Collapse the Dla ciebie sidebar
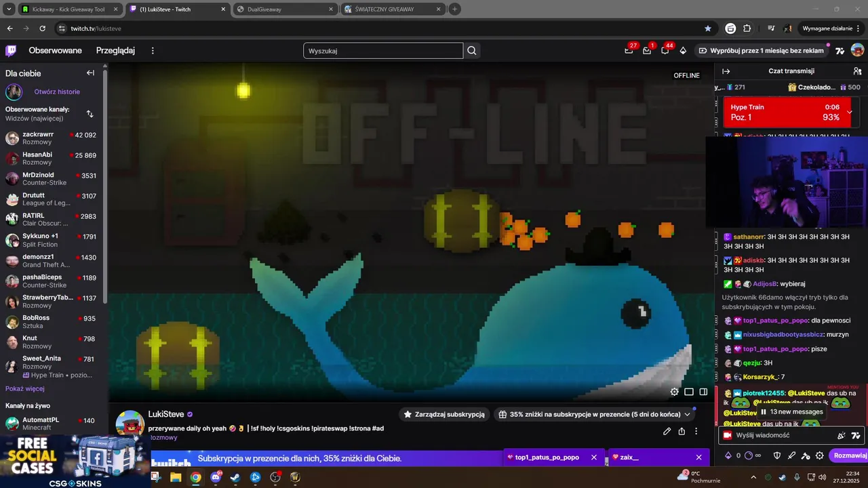 (x=90, y=73)
